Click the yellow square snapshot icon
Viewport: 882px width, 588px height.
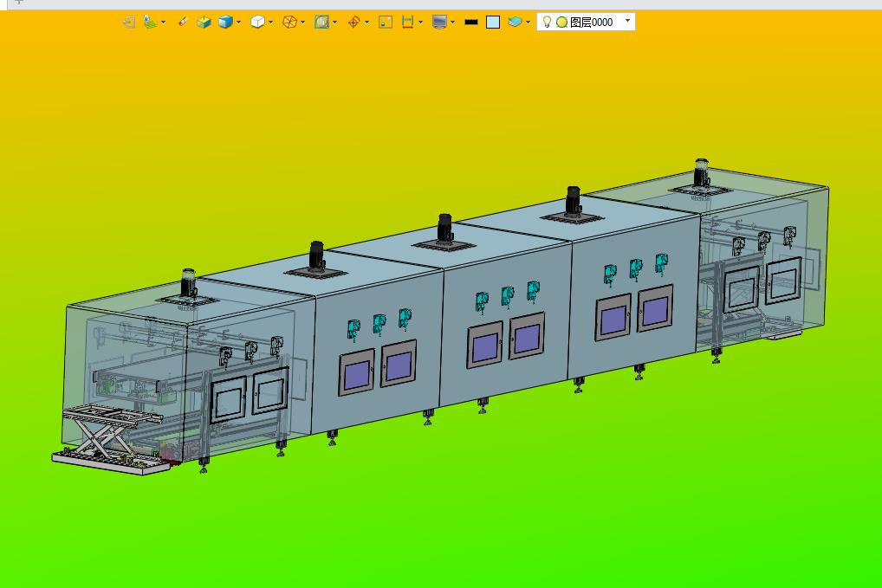(x=386, y=22)
